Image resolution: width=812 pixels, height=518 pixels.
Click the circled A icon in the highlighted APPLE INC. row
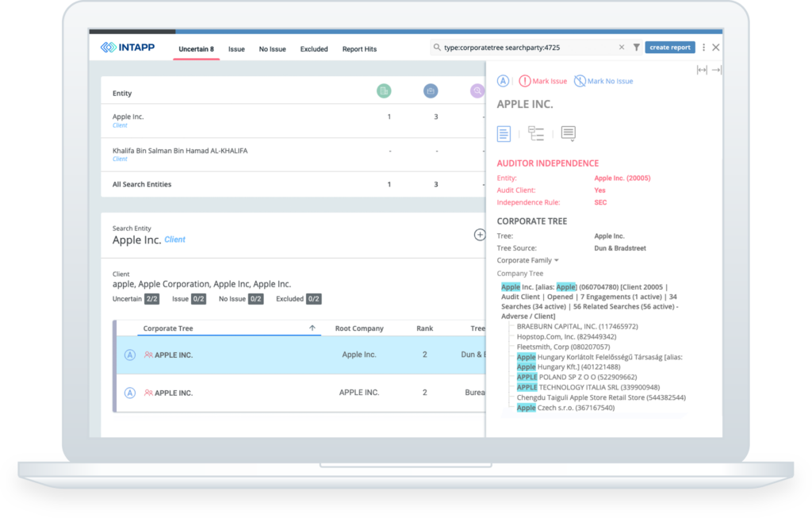click(130, 355)
